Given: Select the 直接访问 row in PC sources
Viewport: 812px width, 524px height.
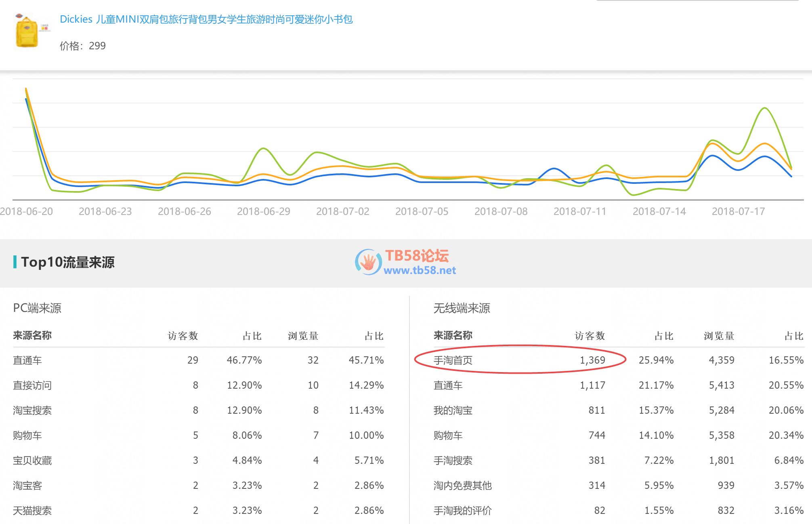Looking at the screenshot, I should [x=199, y=385].
